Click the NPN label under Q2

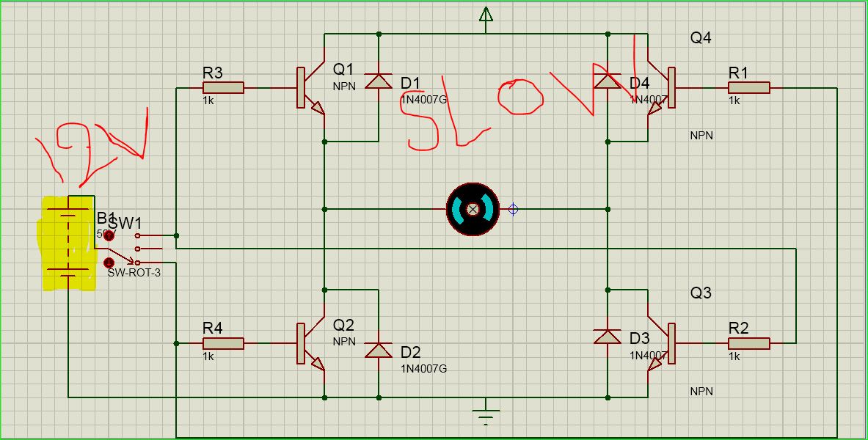point(344,342)
